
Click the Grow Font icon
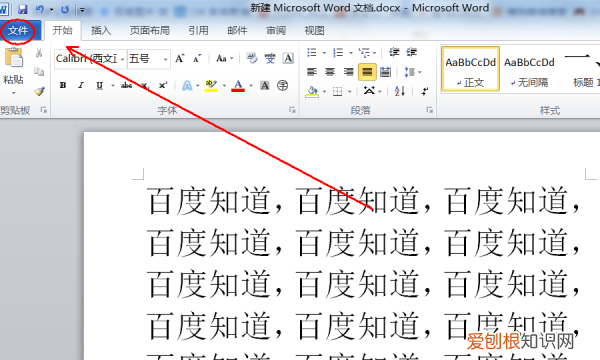(x=179, y=59)
